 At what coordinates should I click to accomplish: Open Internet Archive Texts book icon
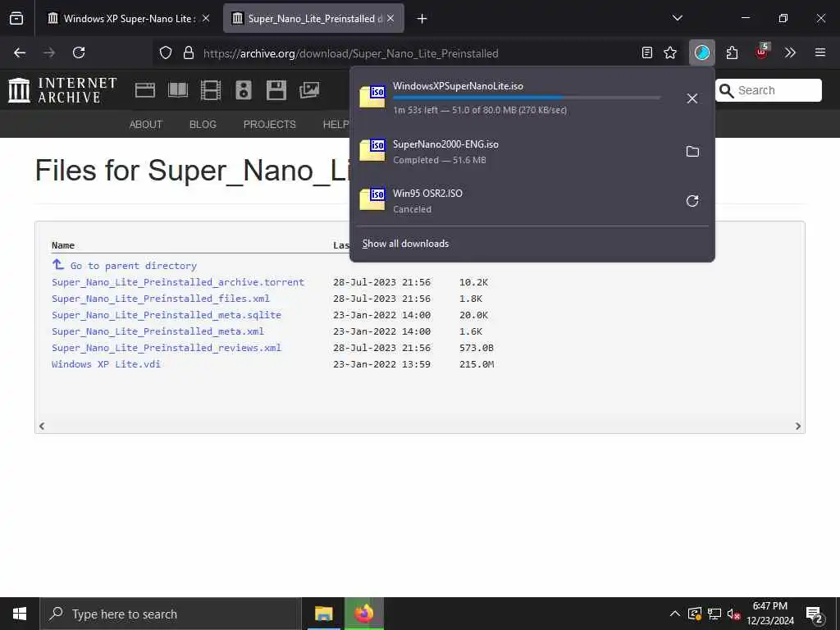point(178,90)
